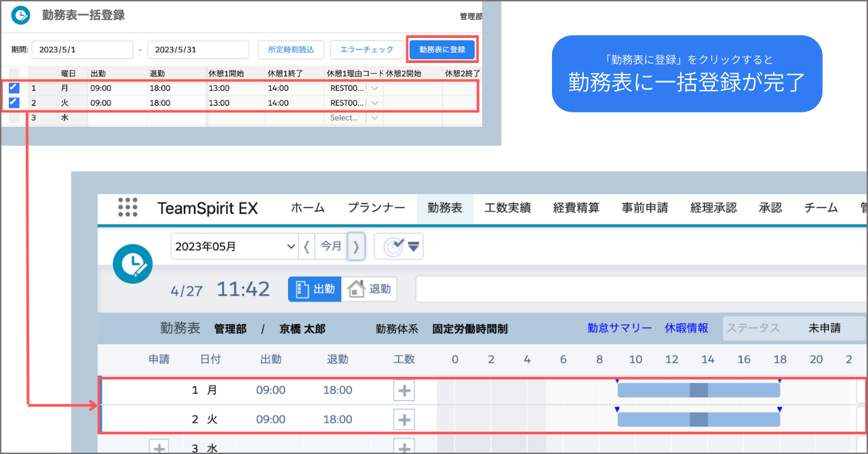Check the row 3 水 checkbox

14,118
